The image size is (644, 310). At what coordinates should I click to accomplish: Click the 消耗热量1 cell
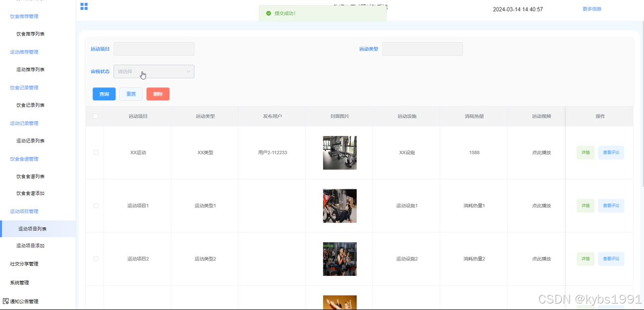click(474, 206)
